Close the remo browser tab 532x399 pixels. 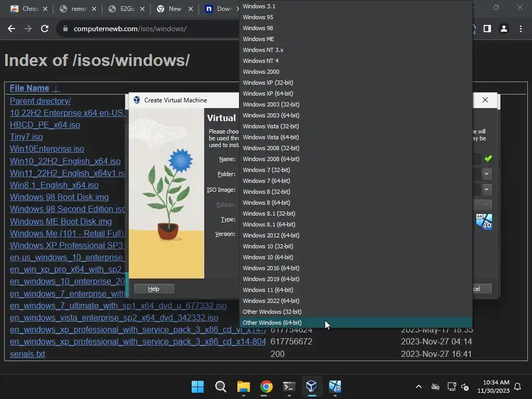pos(94,9)
